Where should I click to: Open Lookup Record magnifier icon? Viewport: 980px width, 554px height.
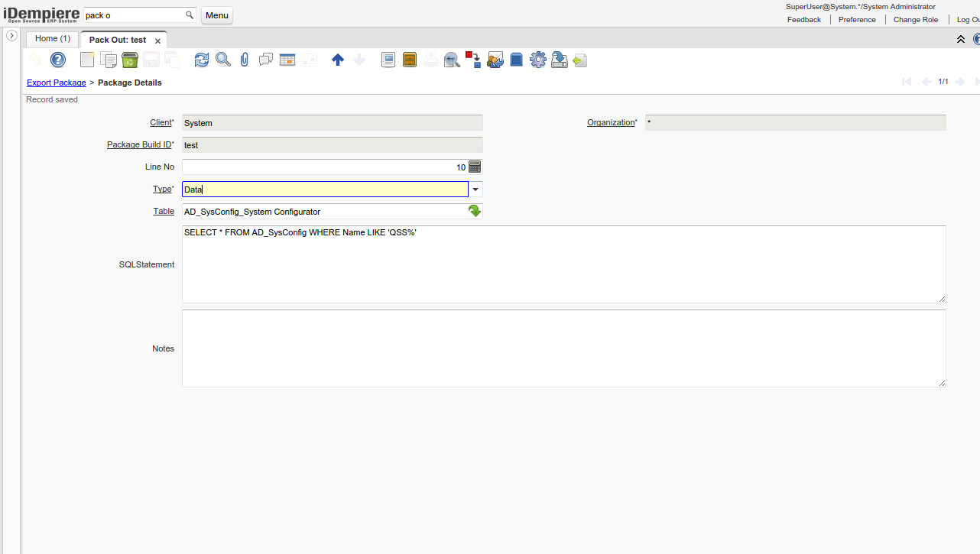click(223, 60)
